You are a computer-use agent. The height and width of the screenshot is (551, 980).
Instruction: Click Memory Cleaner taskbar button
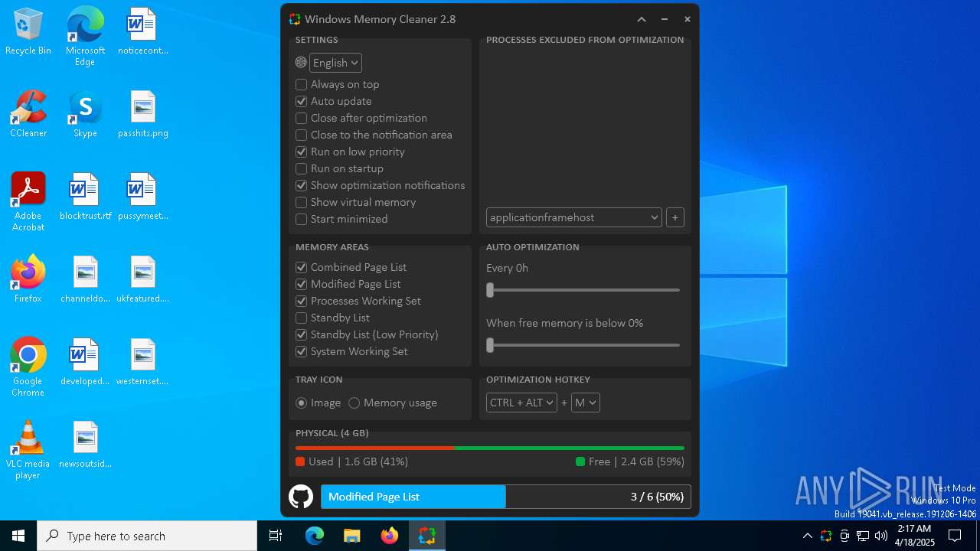(427, 536)
